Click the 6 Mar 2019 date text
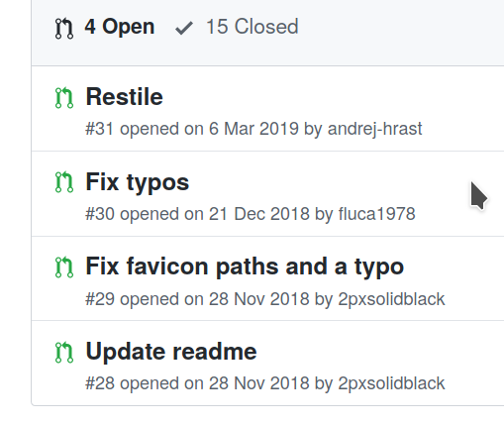This screenshot has width=504, height=425. click(253, 129)
